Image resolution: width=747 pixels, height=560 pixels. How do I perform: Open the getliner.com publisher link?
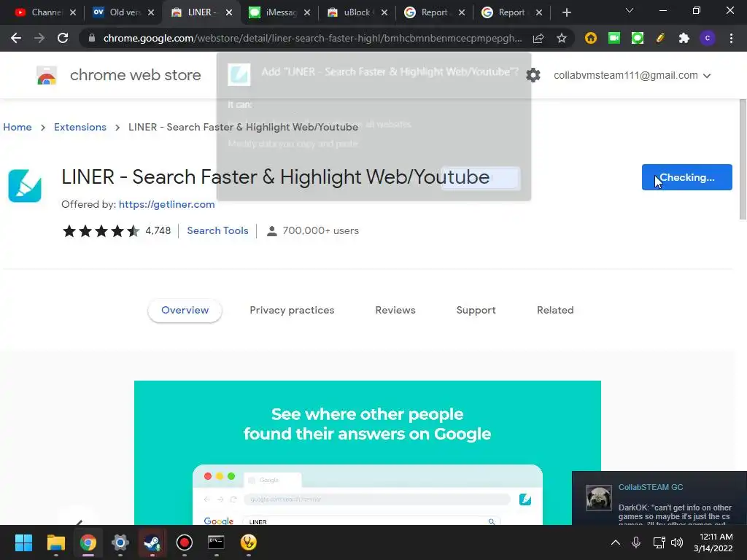point(167,204)
